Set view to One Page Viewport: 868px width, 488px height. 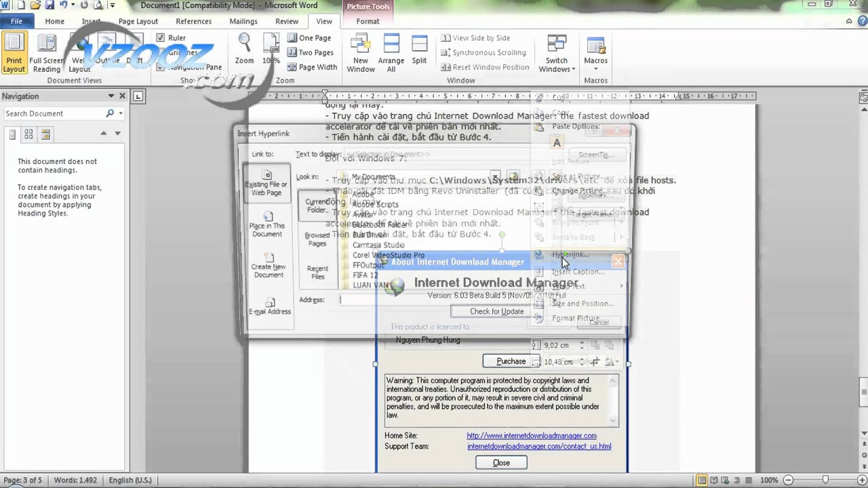[309, 38]
